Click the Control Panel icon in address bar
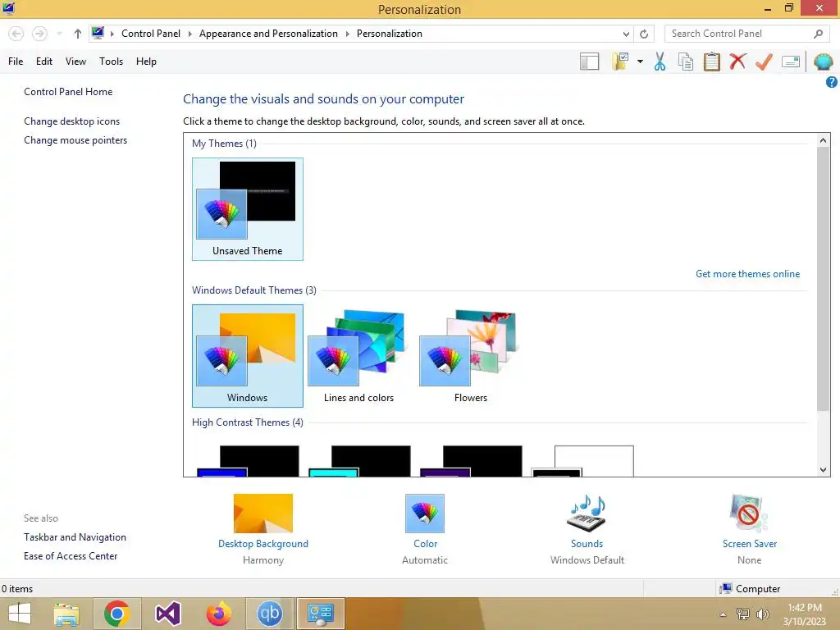This screenshot has width=840, height=630. [98, 33]
